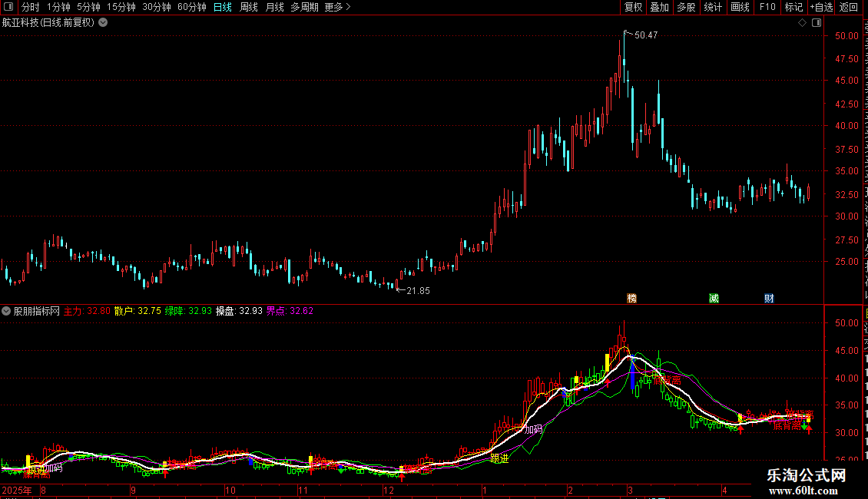Open the 多周期 multi-period view
Image resolution: width=868 pixels, height=499 pixels.
(x=304, y=7)
